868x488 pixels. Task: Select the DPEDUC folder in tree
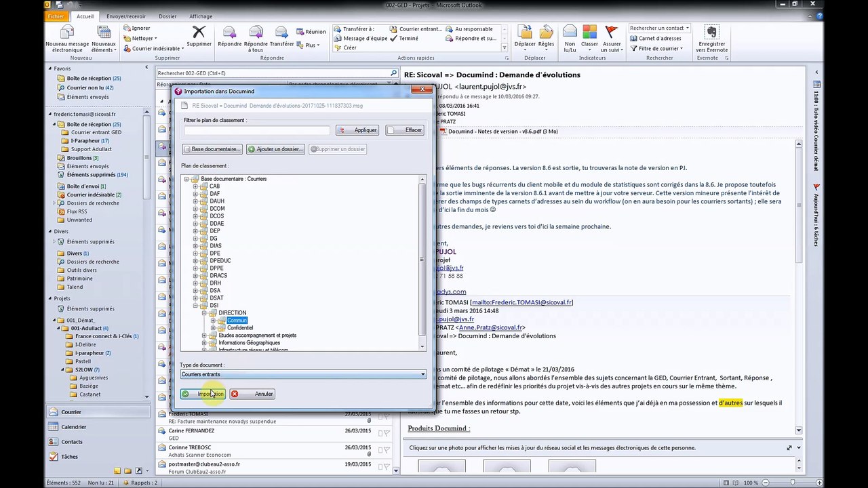tap(220, 261)
